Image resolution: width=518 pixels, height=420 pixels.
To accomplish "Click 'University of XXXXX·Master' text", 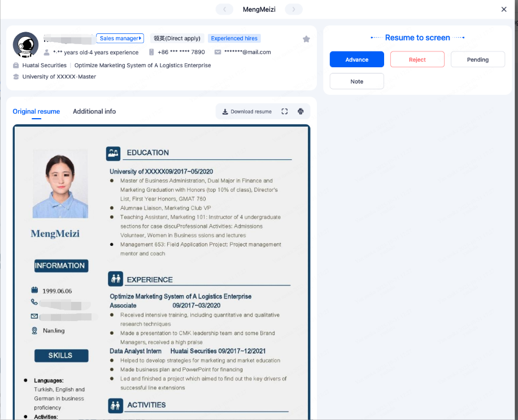I will [x=59, y=77].
